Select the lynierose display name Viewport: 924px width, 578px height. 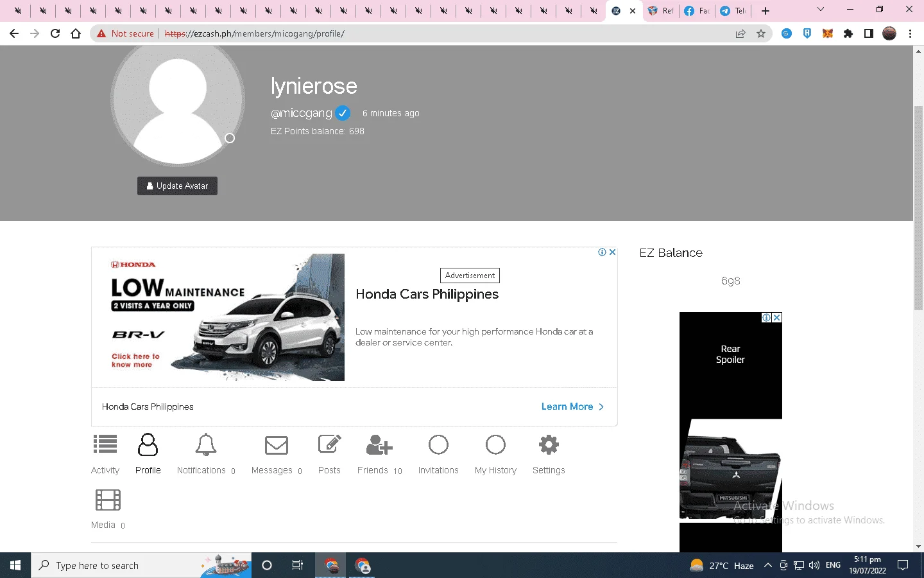[314, 86]
